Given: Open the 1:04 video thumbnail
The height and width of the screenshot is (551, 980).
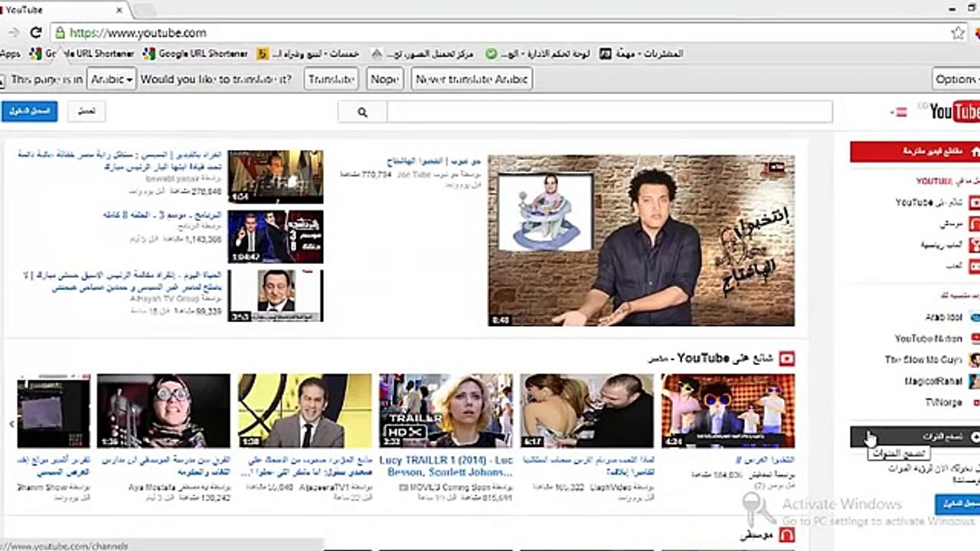Looking at the screenshot, I should [x=276, y=177].
